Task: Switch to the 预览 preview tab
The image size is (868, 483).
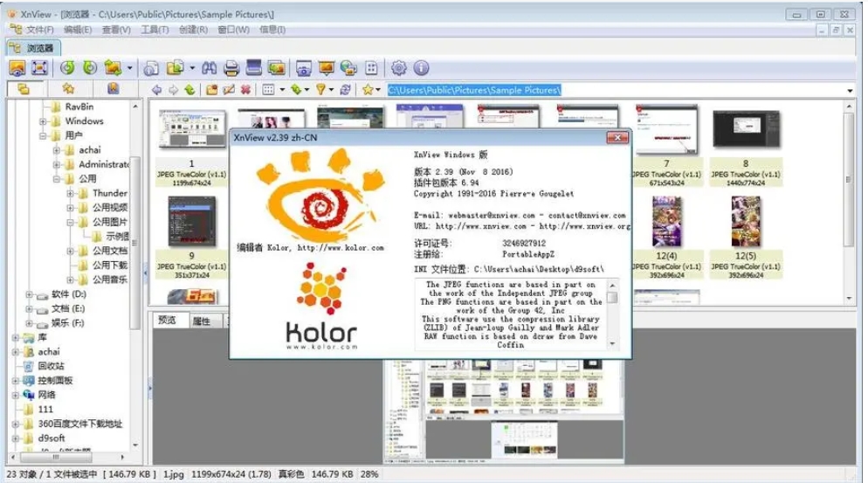Action: (x=167, y=321)
